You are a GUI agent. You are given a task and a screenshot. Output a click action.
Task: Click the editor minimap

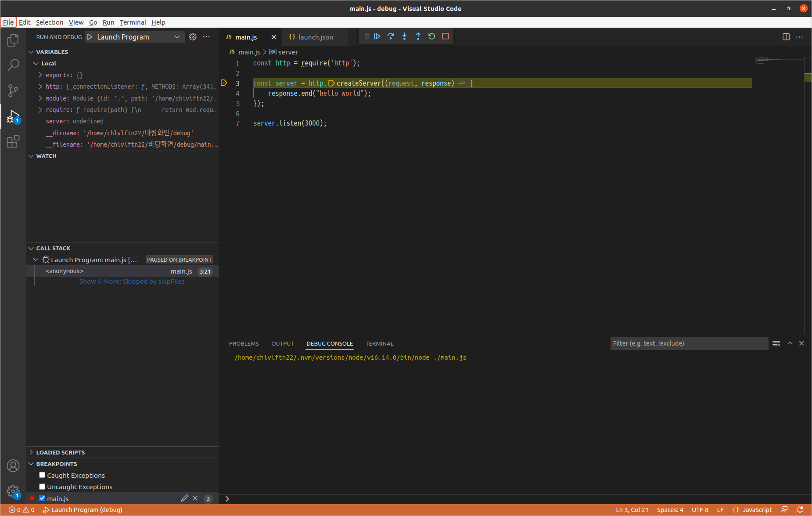[780, 61]
